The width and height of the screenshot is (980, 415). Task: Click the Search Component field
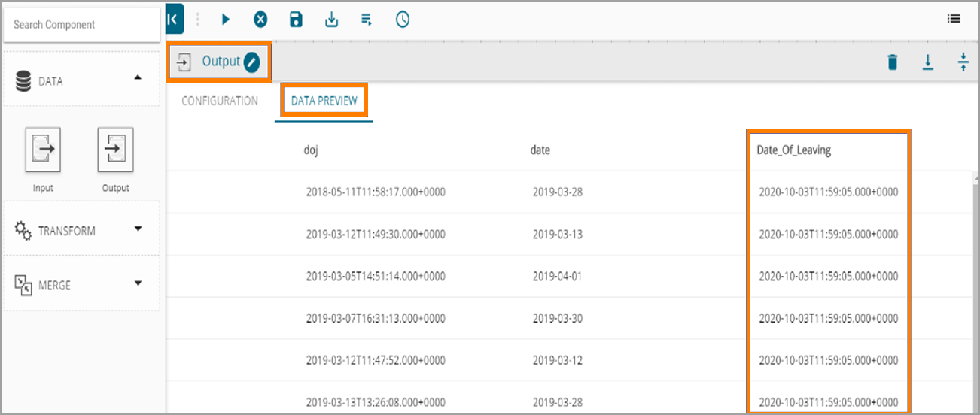click(81, 25)
